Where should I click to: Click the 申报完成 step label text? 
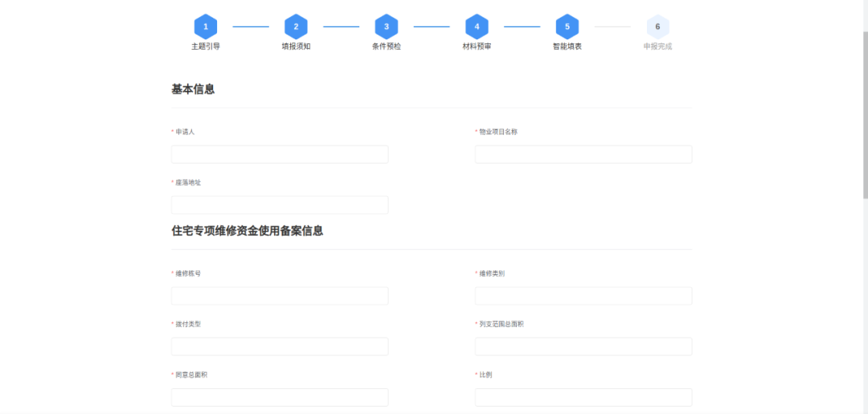[x=657, y=47]
